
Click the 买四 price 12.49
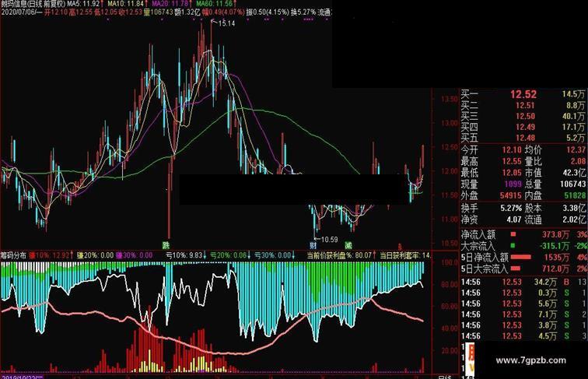coord(525,127)
